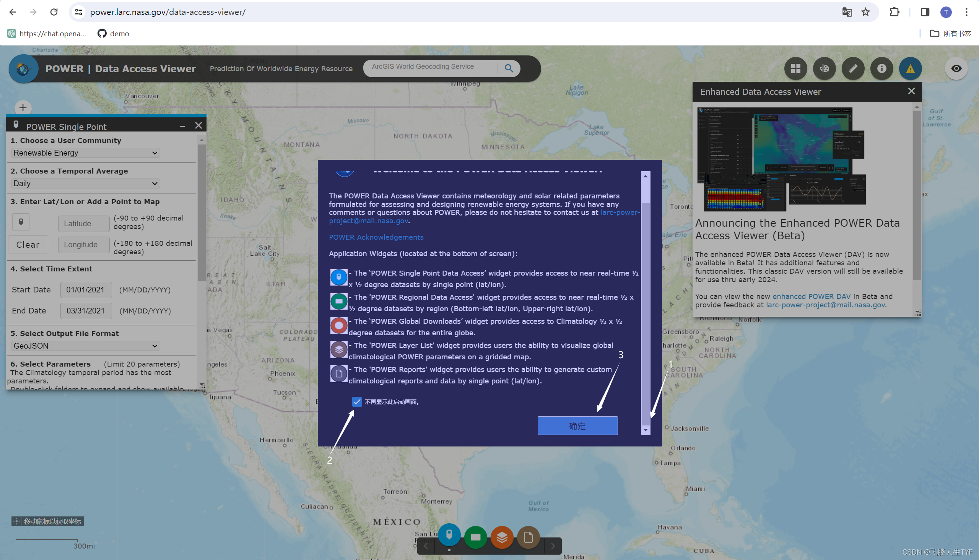This screenshot has height=560, width=979.
Task: Click the 确定 confirm button
Action: [577, 426]
